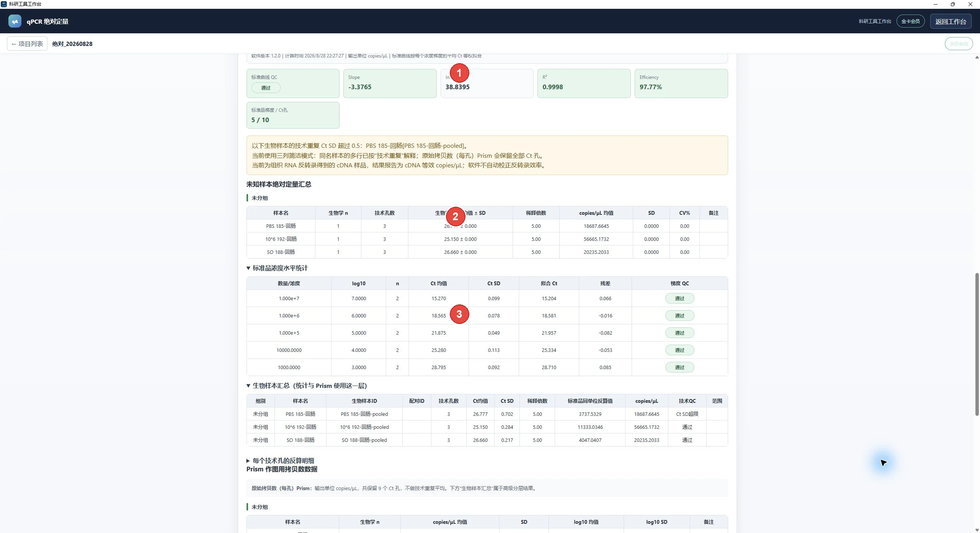Click the vertical scrollbar thumb

point(977,344)
